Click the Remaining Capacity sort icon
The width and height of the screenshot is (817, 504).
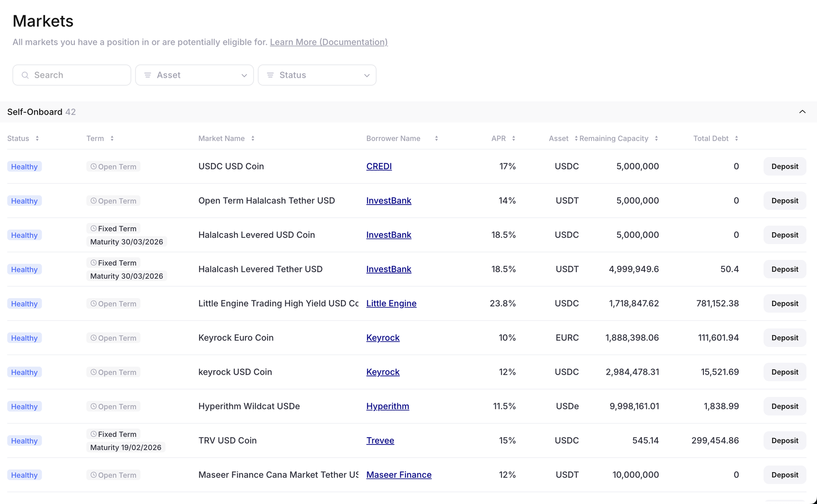(656, 138)
